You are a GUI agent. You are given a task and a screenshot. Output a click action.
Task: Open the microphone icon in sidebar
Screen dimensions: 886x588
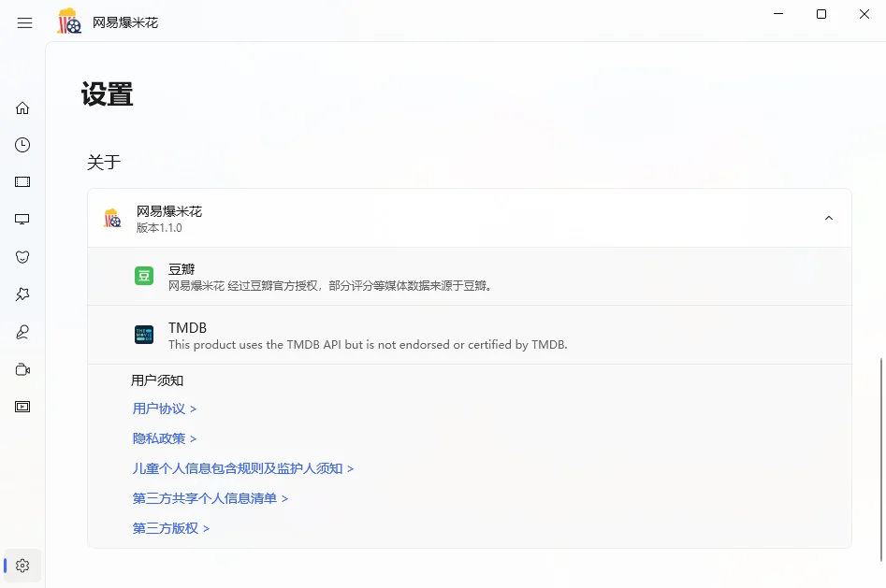[x=22, y=332]
